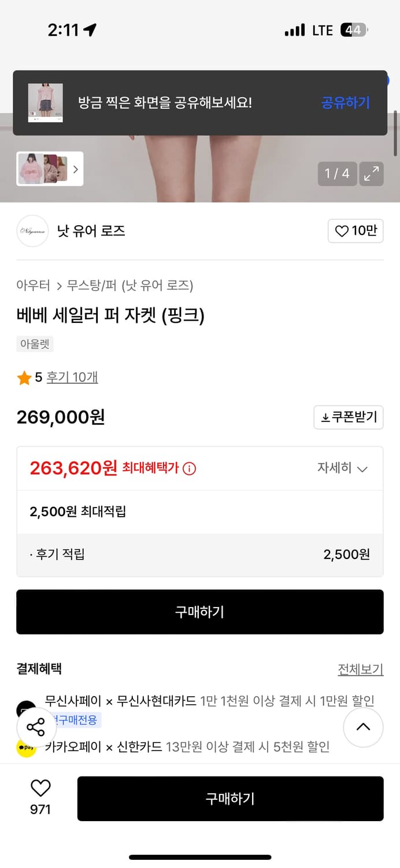Viewport: 400px width, 868px height.
Task: Tap the scroll-to-top arrow button
Action: 363,727
